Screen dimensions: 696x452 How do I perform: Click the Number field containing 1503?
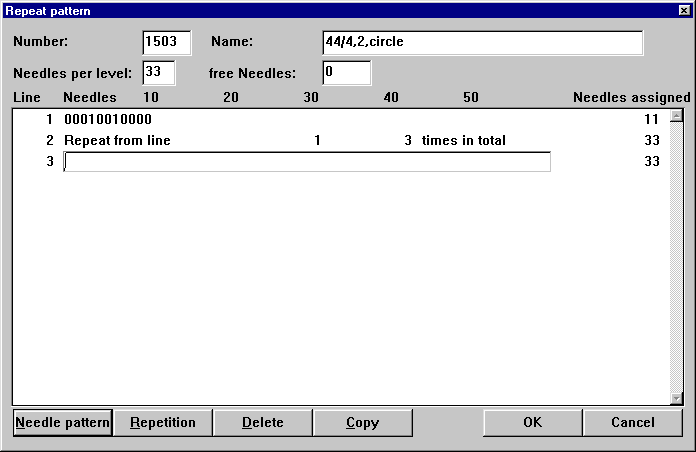point(166,42)
